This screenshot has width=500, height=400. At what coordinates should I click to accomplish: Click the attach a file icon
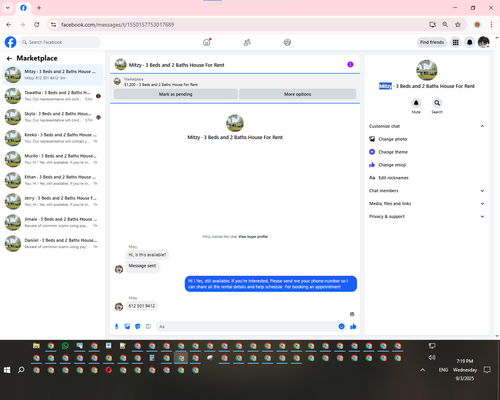[127, 326]
